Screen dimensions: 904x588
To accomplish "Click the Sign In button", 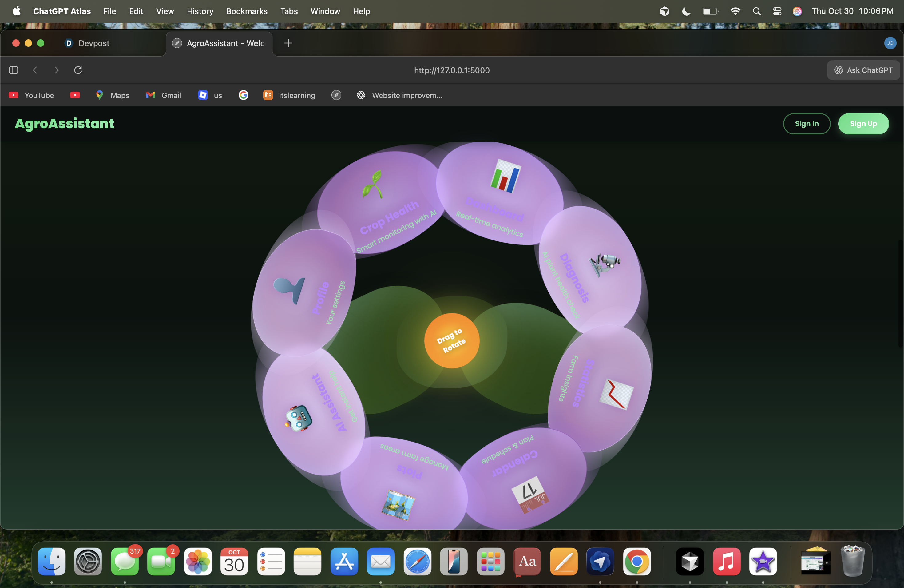I will coord(807,124).
